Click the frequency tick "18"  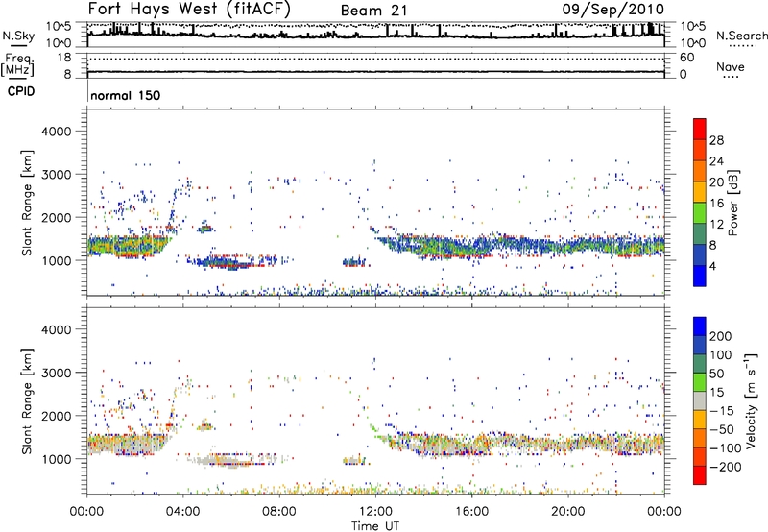[64, 58]
